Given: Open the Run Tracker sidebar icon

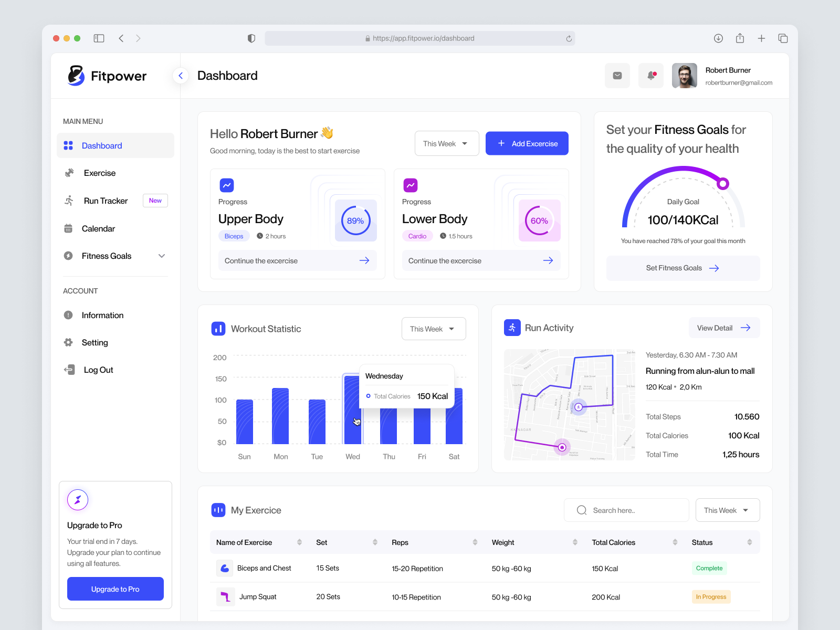Looking at the screenshot, I should pos(69,201).
